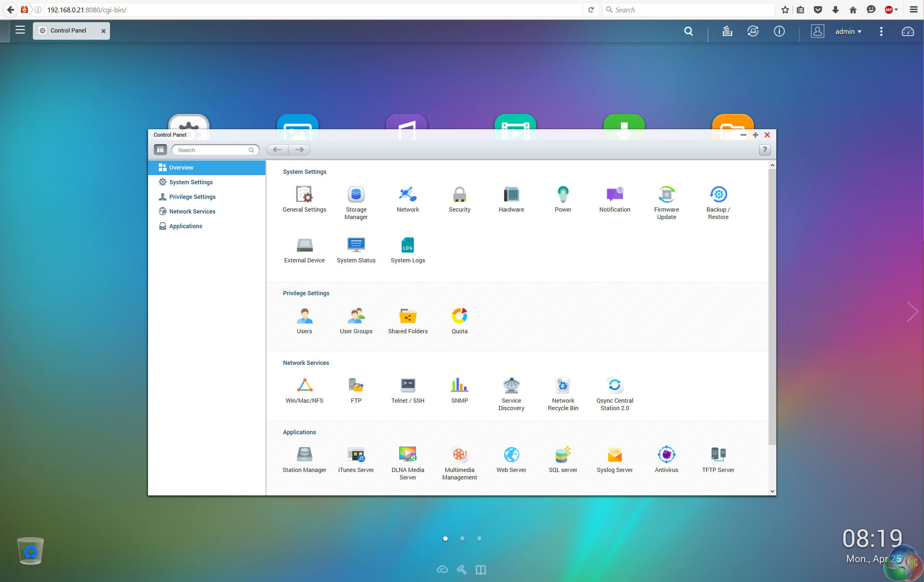This screenshot has height=582, width=924.
Task: Select Privilege Settings in sidebar
Action: pos(192,197)
